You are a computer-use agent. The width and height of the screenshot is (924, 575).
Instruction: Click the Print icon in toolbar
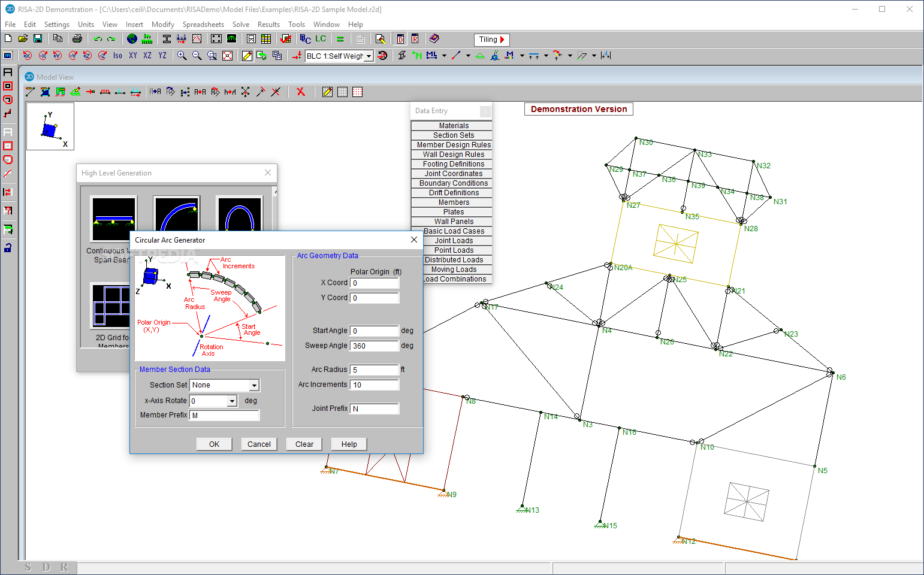77,38
